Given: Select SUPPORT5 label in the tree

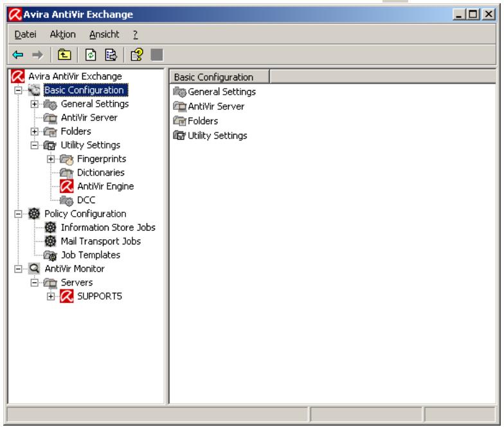Looking at the screenshot, I should [100, 296].
